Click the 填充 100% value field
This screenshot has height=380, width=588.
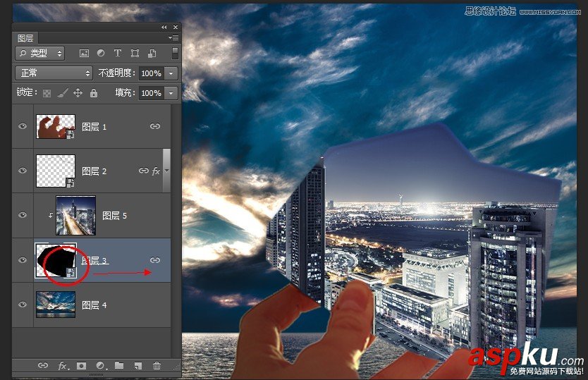coord(152,92)
